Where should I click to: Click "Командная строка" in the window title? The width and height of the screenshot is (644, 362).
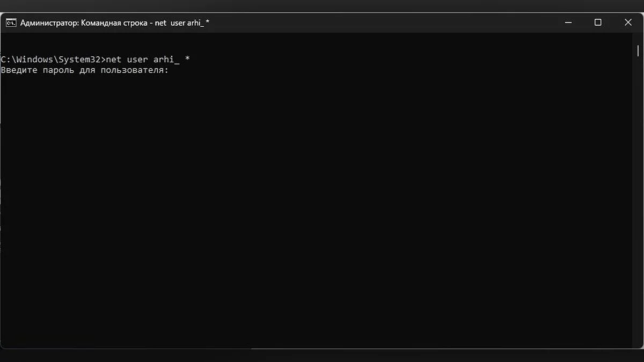[114, 23]
